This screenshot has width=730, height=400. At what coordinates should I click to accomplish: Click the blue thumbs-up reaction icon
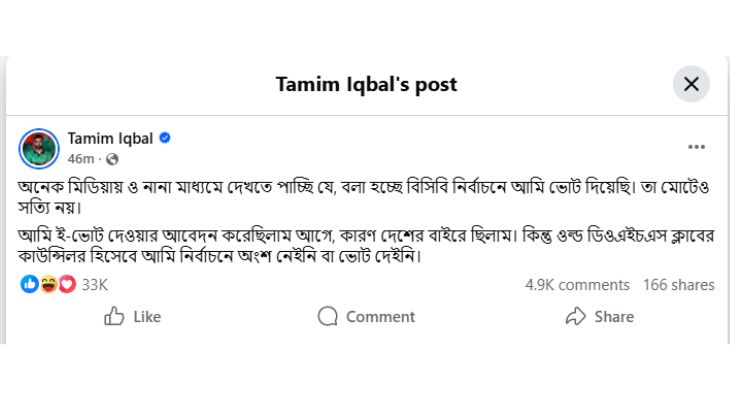pyautogui.click(x=28, y=284)
